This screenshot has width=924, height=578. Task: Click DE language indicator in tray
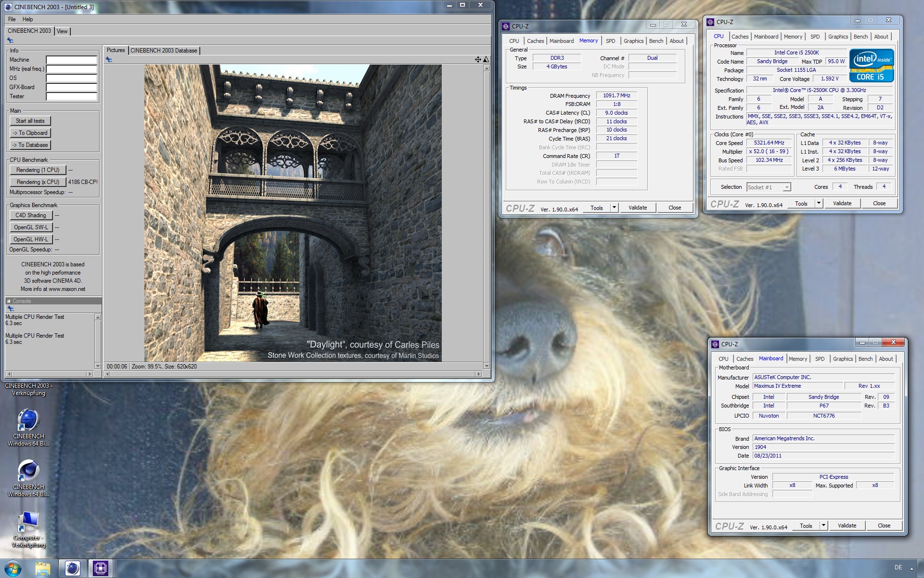(x=898, y=567)
